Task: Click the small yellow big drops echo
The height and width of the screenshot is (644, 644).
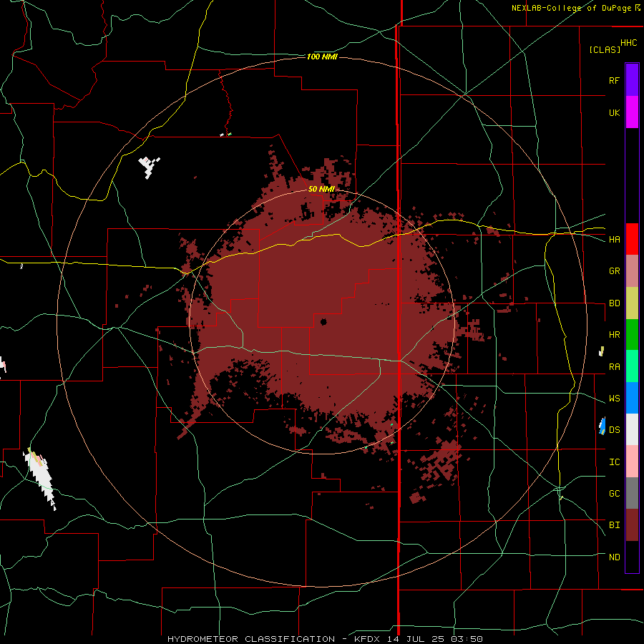Action: tap(602, 351)
